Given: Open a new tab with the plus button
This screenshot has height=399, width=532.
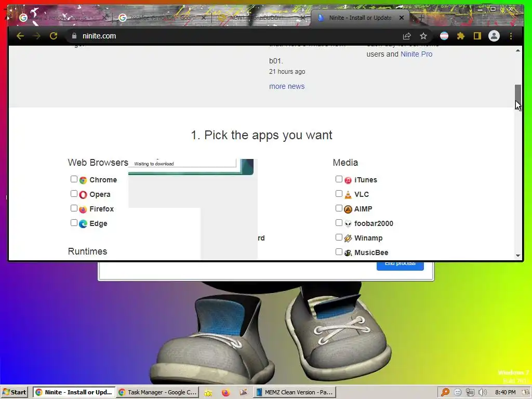Looking at the screenshot, I should 422,18.
